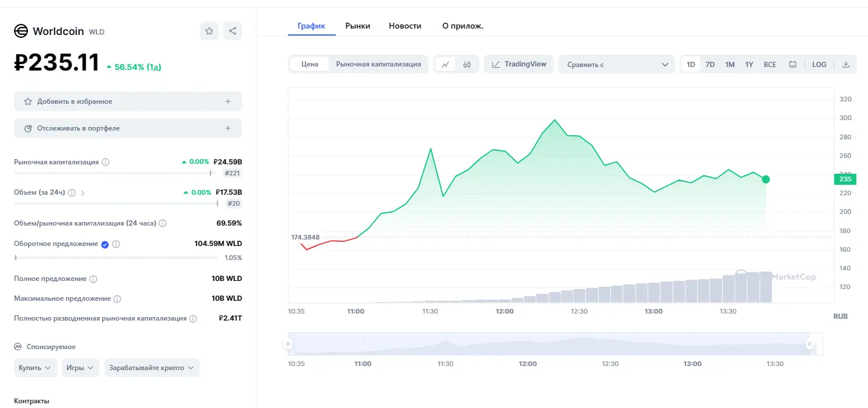This screenshot has width=868, height=408.
Task: Click the ₽235.11 price value
Action: (57, 62)
